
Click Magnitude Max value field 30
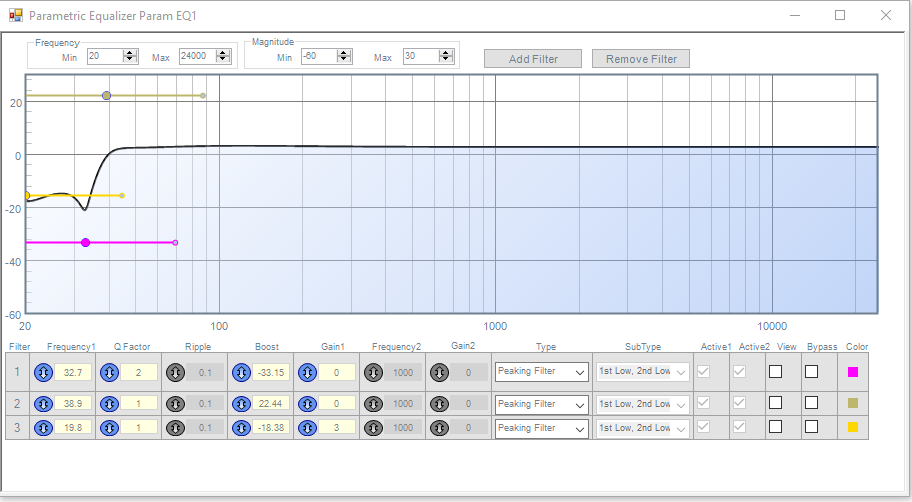421,56
